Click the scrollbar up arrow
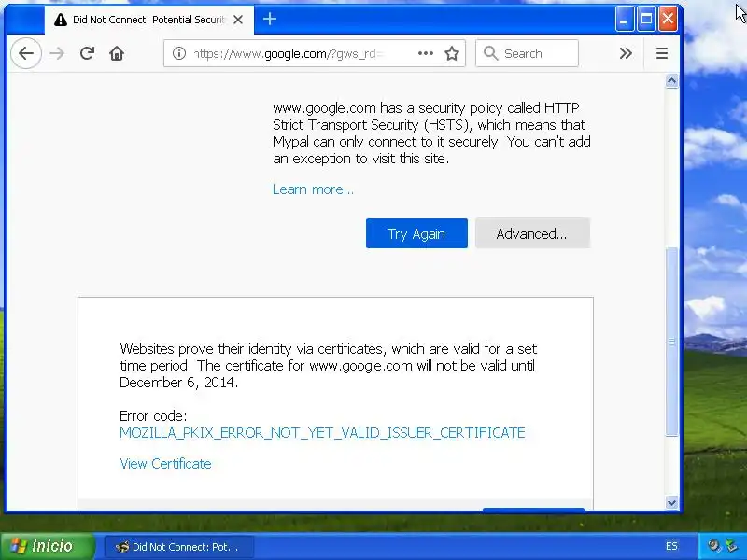747x560 pixels. [x=671, y=81]
